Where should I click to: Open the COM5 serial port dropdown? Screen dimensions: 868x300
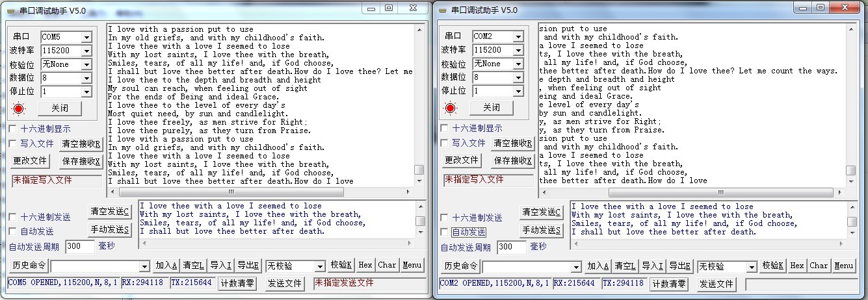click(x=86, y=37)
